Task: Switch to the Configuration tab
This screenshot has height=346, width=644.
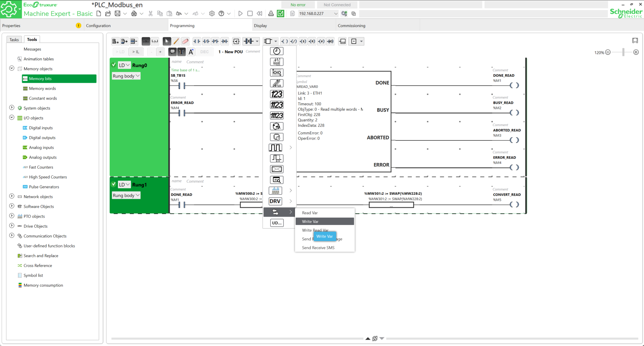Action: click(98, 26)
